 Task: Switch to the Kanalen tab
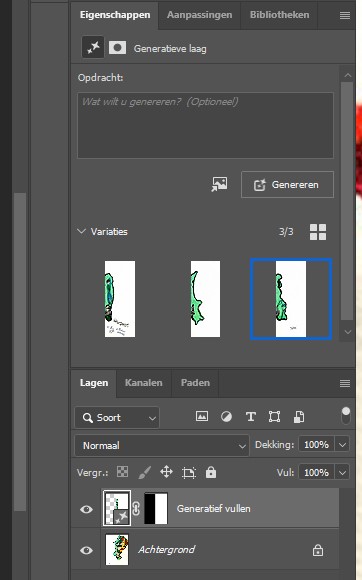tap(143, 383)
